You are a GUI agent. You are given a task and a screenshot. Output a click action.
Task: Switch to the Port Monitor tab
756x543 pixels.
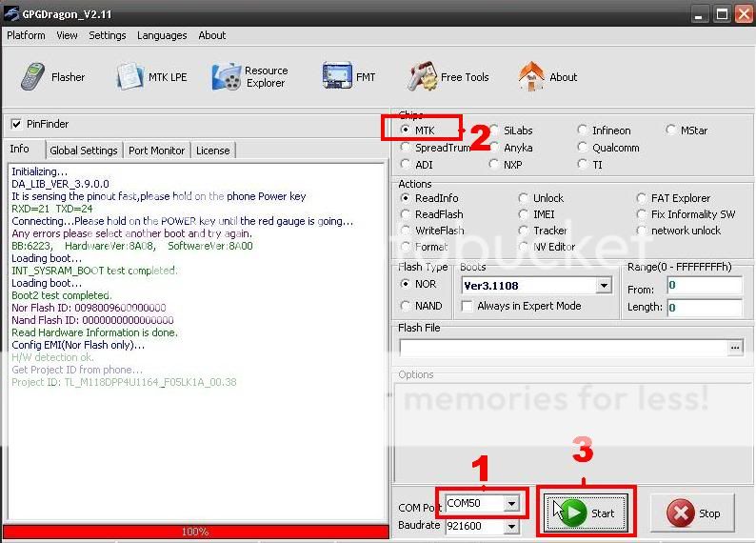[x=156, y=151]
